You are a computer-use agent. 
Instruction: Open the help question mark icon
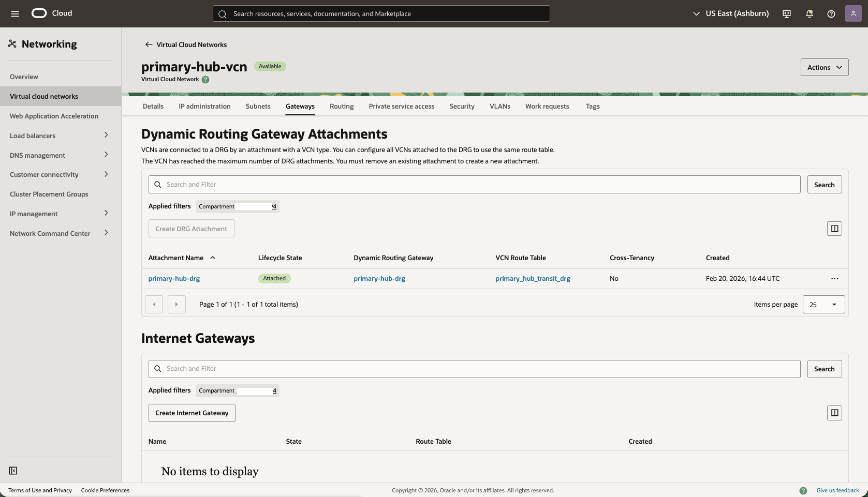832,13
